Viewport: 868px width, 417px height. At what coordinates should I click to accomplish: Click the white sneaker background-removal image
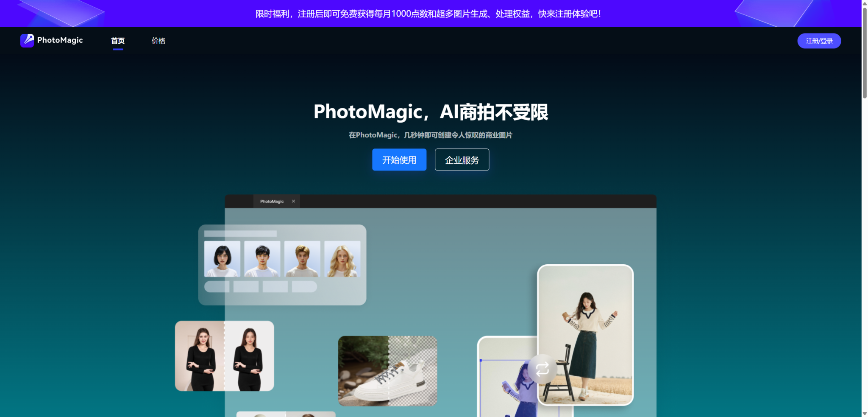387,371
